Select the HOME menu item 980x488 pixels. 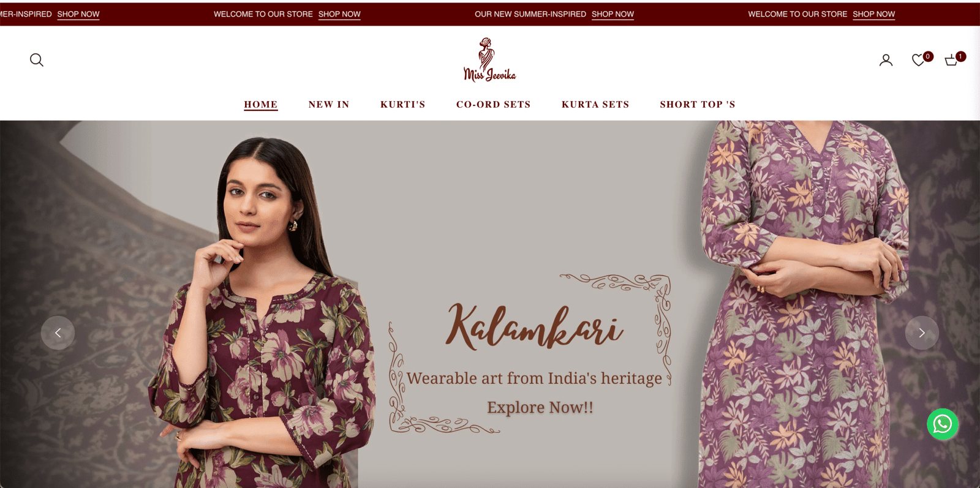[x=261, y=105]
